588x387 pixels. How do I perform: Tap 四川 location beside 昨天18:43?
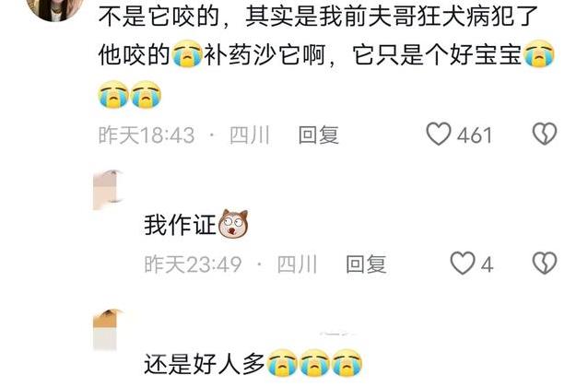tap(250, 135)
